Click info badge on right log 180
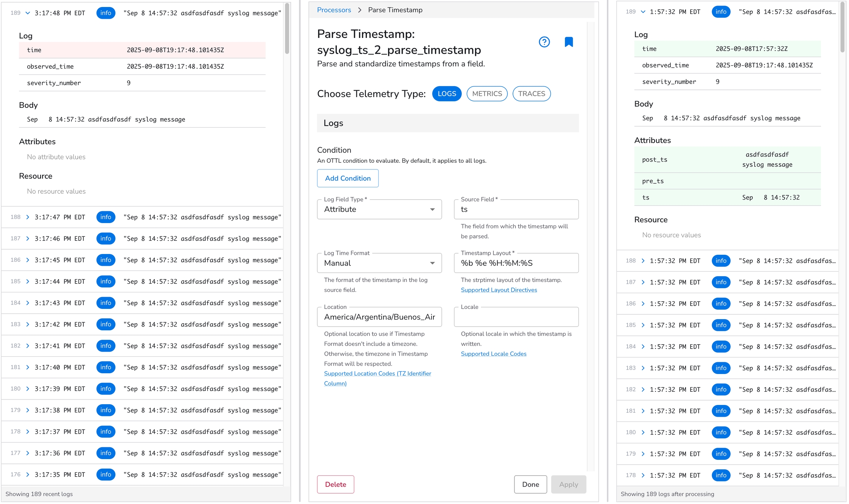Screen dimensions: 849x504 pos(721,432)
